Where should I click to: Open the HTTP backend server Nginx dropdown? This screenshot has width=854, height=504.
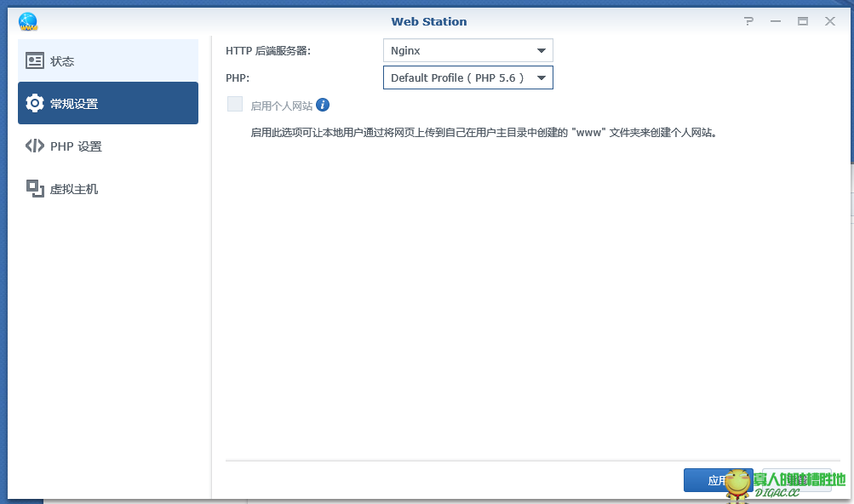click(467, 50)
